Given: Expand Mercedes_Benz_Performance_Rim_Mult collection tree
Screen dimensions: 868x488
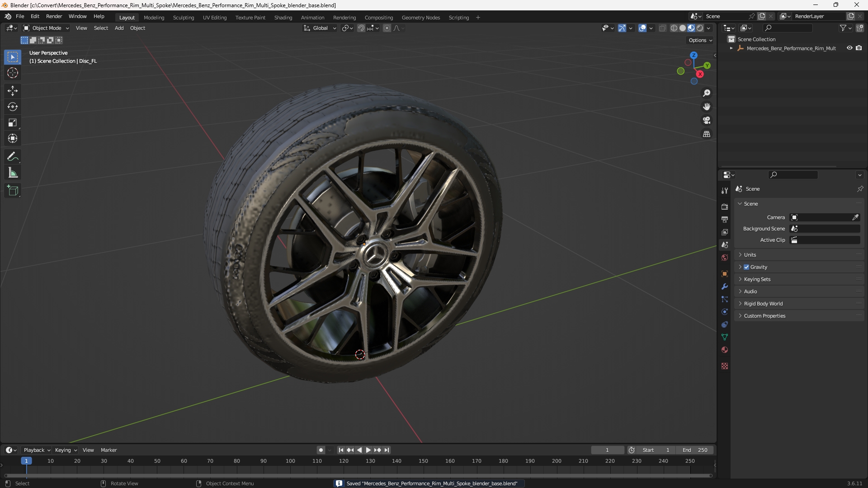Looking at the screenshot, I should (x=731, y=48).
